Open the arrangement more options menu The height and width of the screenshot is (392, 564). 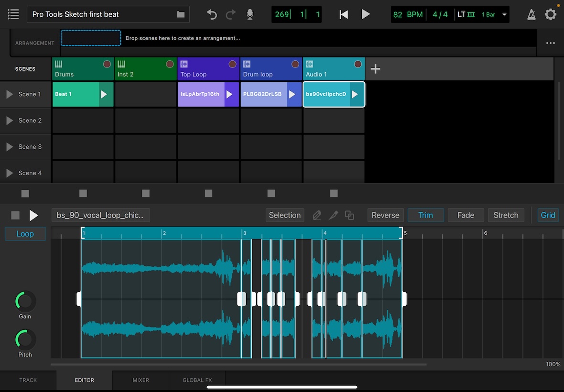tap(550, 43)
